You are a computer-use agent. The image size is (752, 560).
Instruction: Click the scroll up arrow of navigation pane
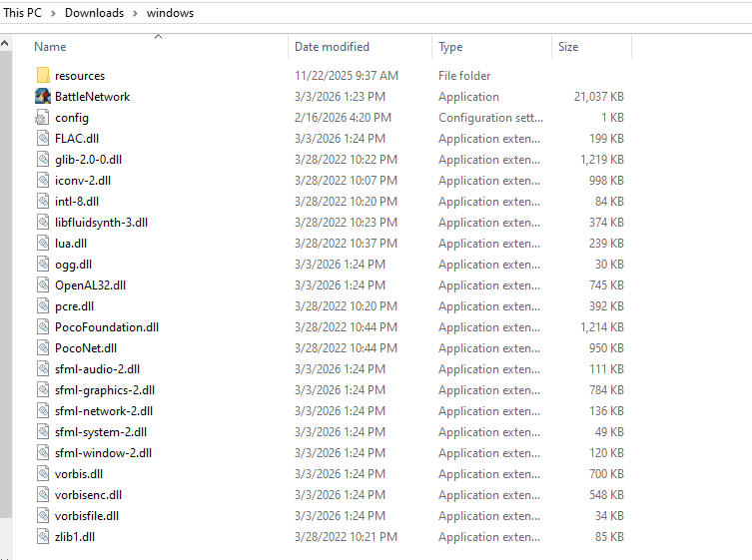(5, 44)
